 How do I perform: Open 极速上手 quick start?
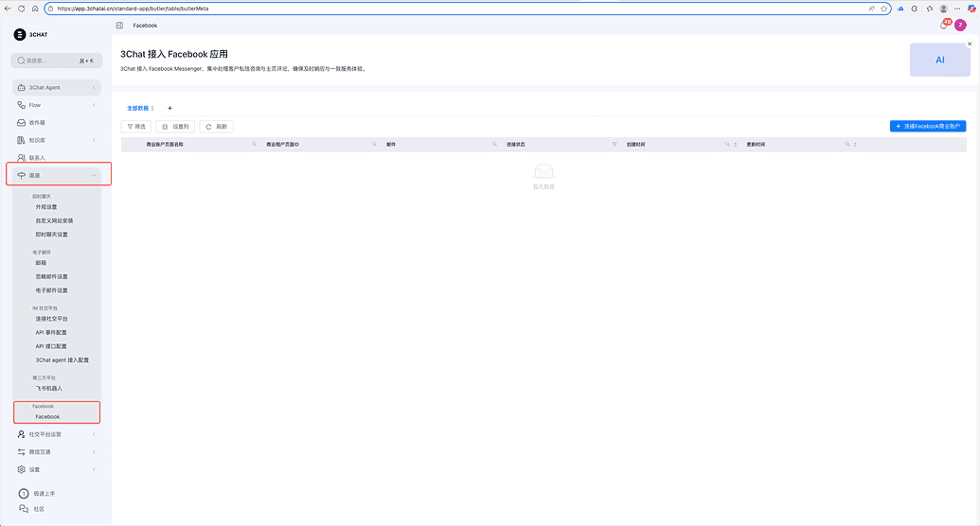[38, 494]
